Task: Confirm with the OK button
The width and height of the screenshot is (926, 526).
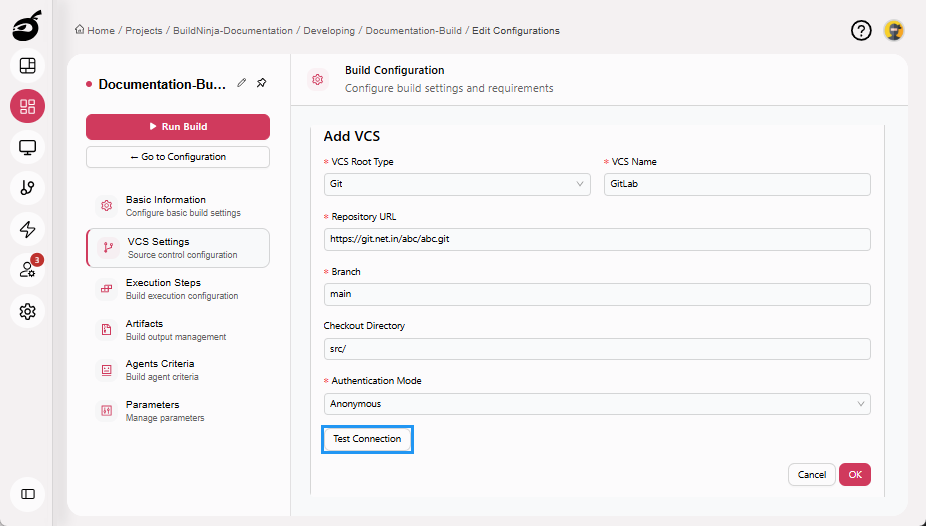Action: tap(855, 475)
